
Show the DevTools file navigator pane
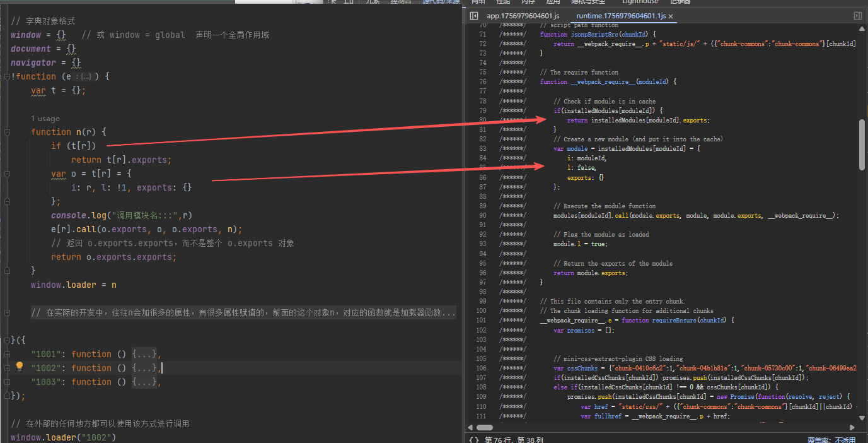474,16
